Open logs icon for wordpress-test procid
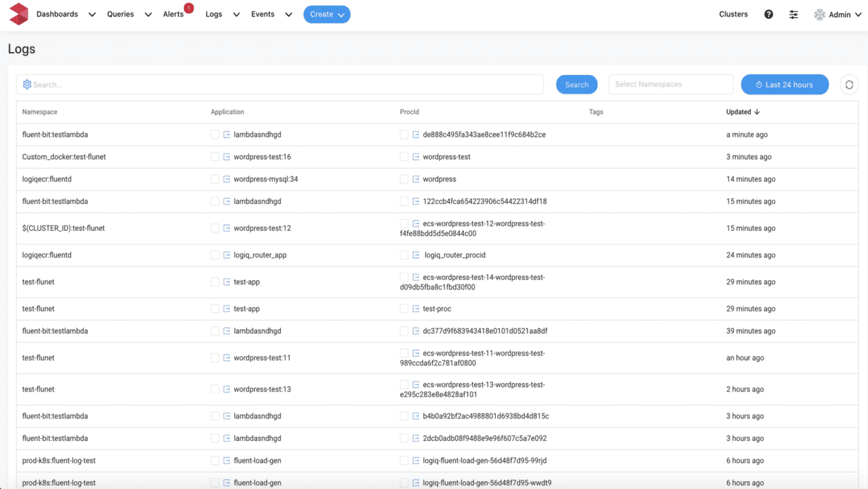 (x=416, y=157)
